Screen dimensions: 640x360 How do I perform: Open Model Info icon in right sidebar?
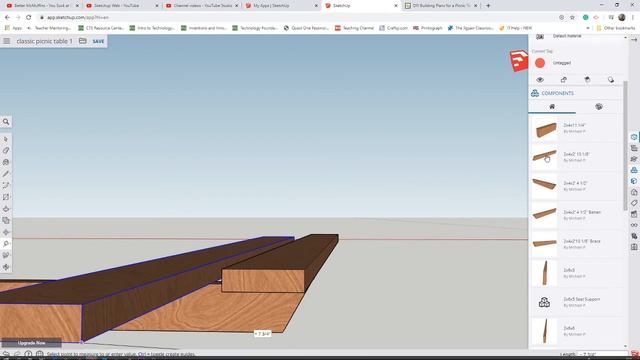click(634, 247)
